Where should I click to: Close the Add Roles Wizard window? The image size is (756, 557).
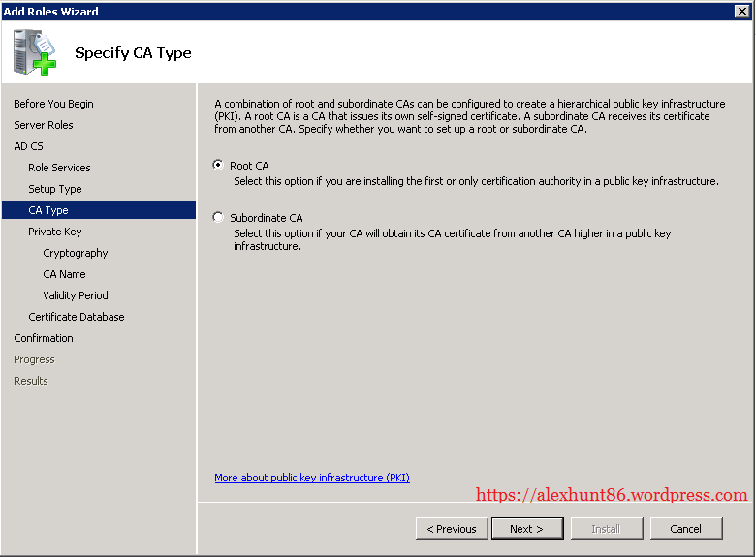coord(741,11)
